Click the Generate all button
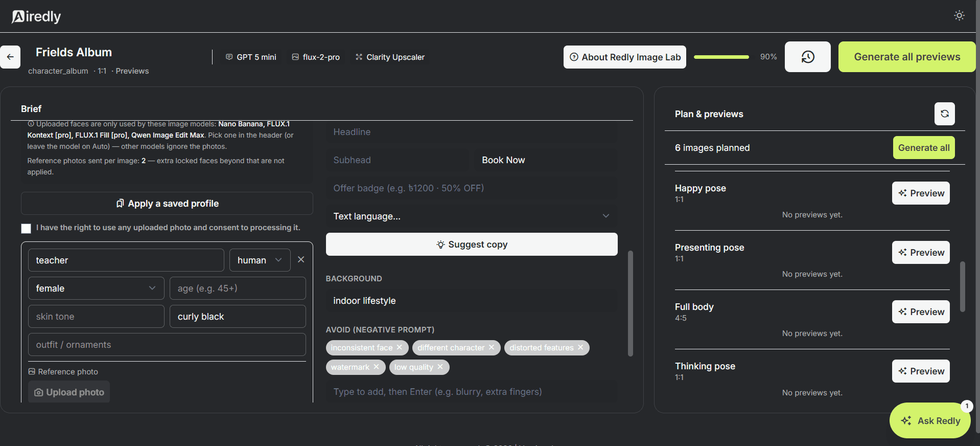Image resolution: width=980 pixels, height=446 pixels. point(924,148)
